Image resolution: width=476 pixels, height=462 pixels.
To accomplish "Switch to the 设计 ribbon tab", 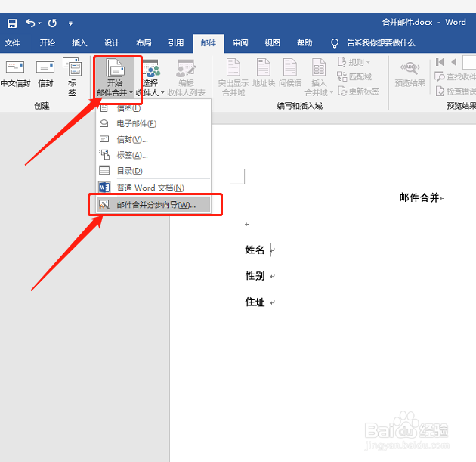I will [x=112, y=43].
